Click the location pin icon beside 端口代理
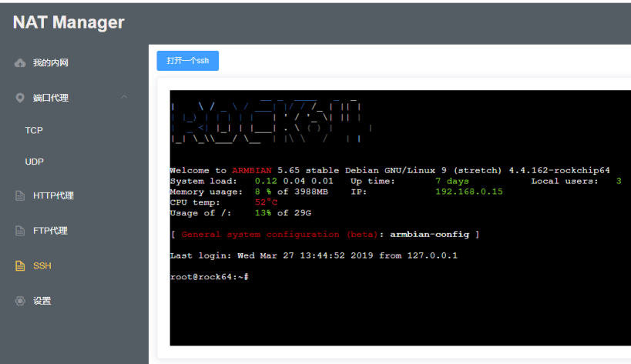 tap(20, 98)
